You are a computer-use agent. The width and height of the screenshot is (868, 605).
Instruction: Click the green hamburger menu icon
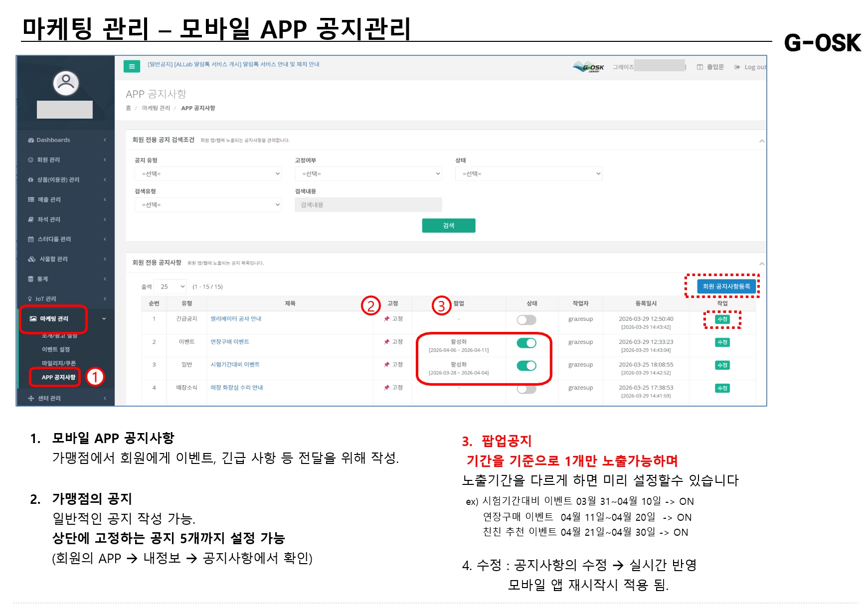[x=132, y=66]
